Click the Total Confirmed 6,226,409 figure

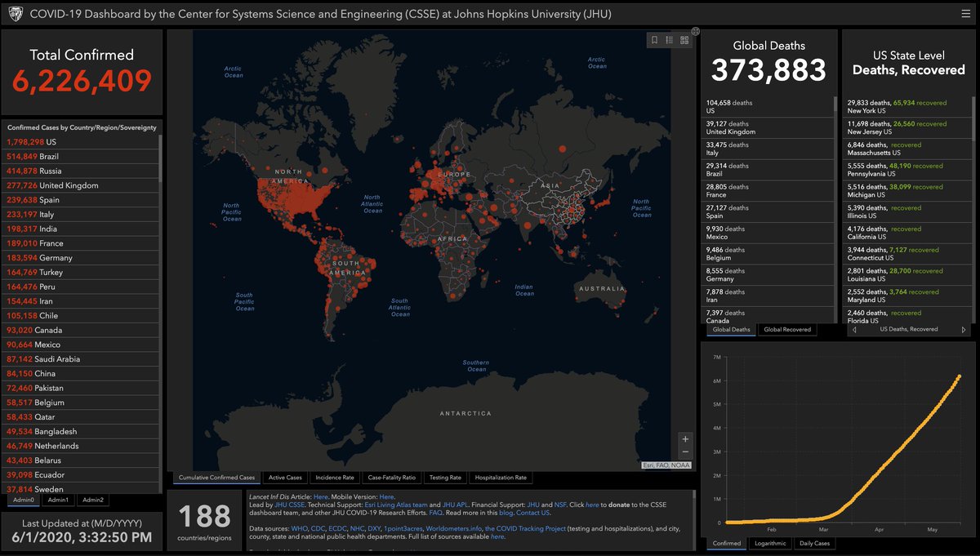[82, 81]
